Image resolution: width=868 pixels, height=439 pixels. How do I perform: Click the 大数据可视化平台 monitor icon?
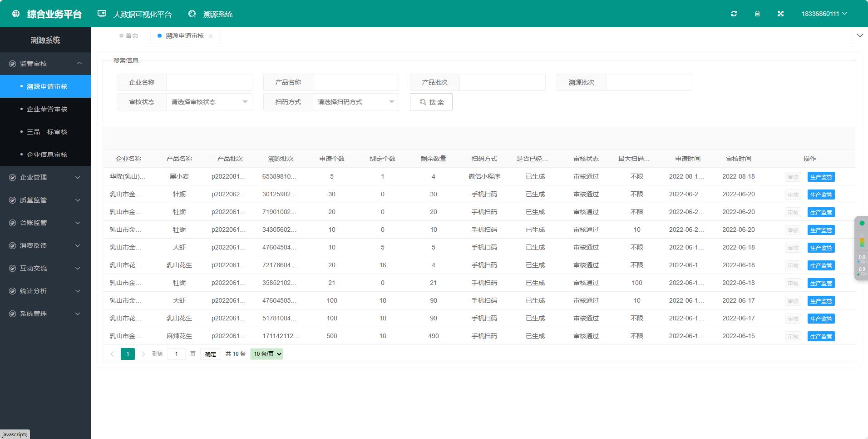[x=102, y=14]
